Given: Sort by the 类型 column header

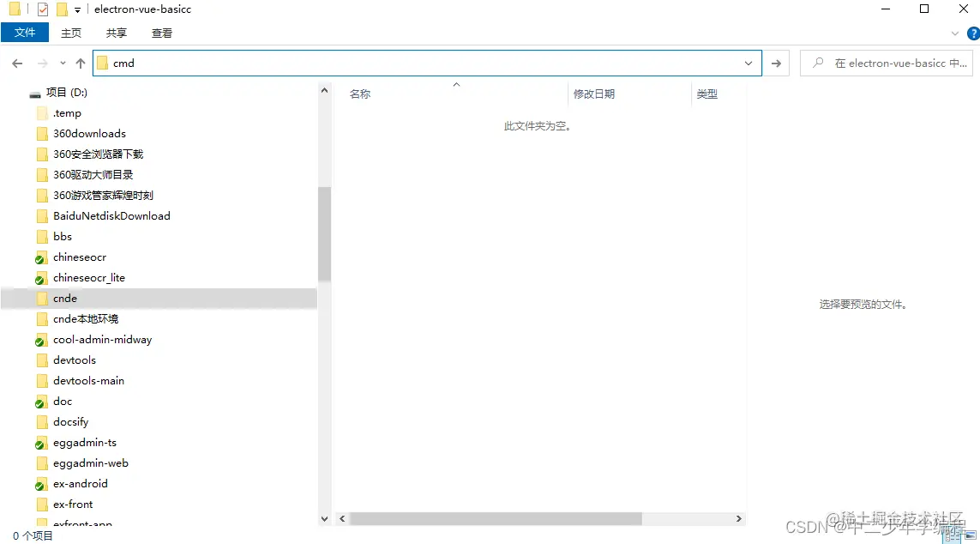Looking at the screenshot, I should pyautogui.click(x=706, y=94).
